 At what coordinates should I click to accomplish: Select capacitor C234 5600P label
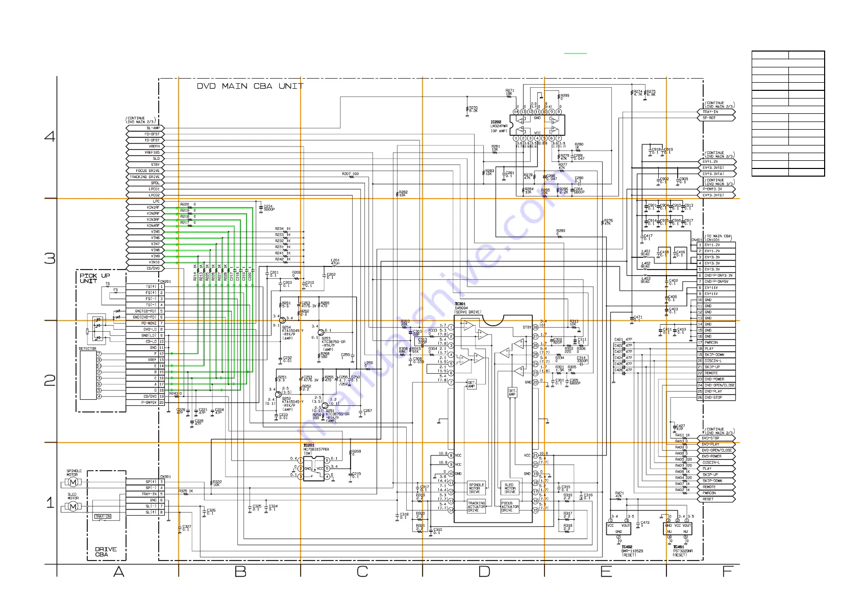(x=269, y=208)
